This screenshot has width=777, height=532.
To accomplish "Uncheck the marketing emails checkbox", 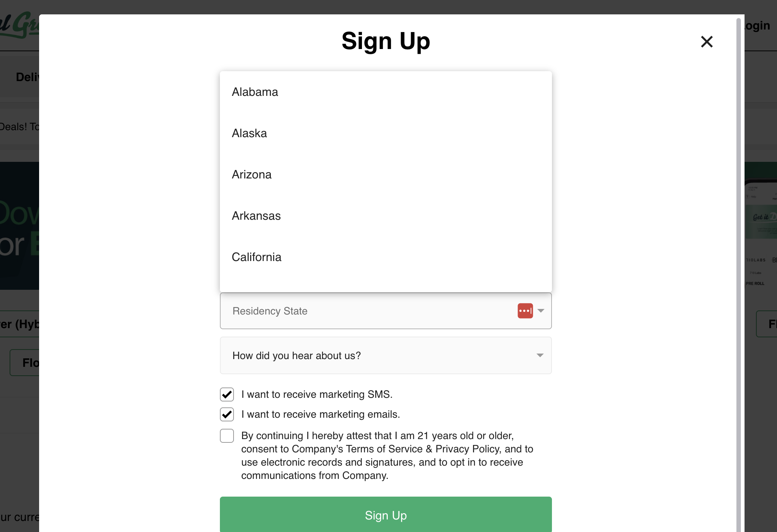I will (227, 414).
